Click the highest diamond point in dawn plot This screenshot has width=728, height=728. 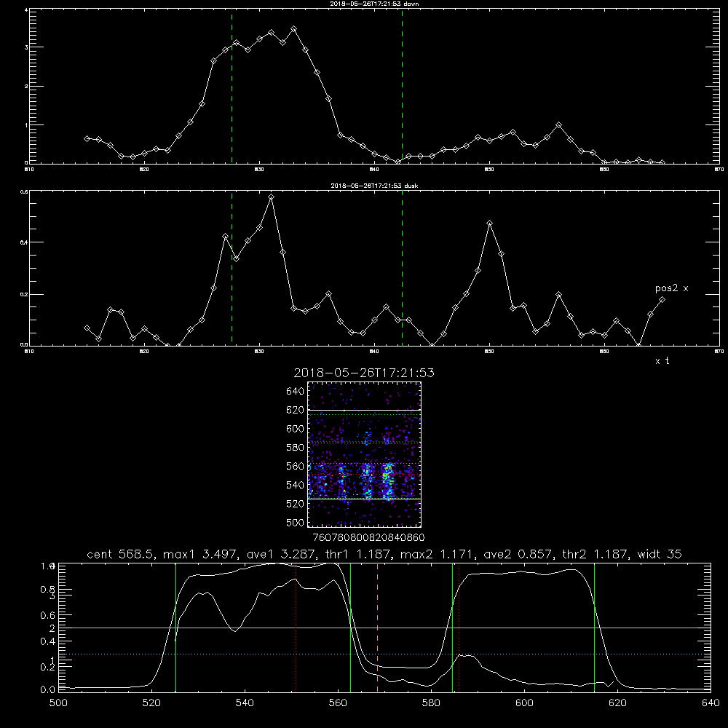pyautogui.click(x=293, y=29)
